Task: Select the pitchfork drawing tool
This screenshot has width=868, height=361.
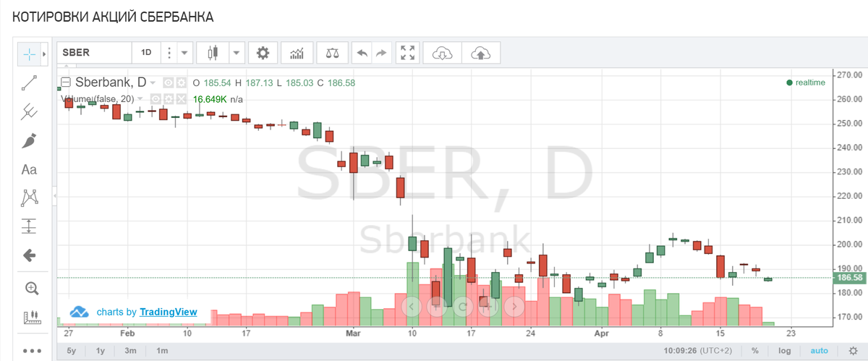Action: 30,111
